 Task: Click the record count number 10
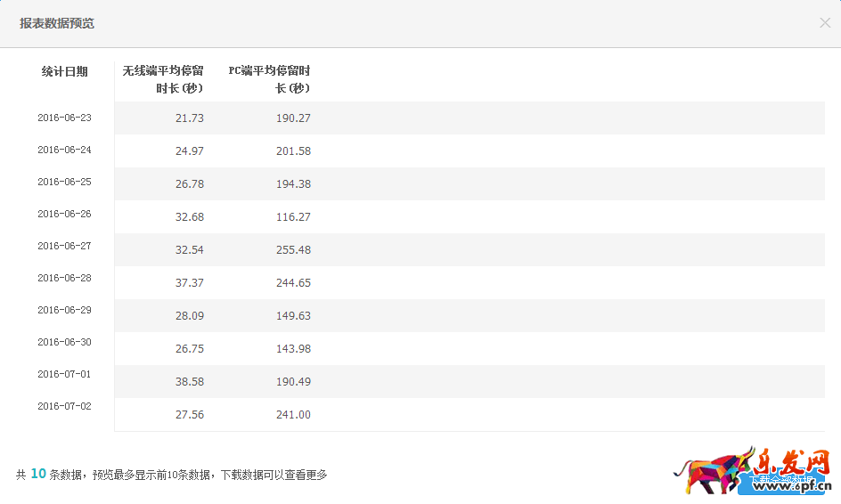pos(38,474)
